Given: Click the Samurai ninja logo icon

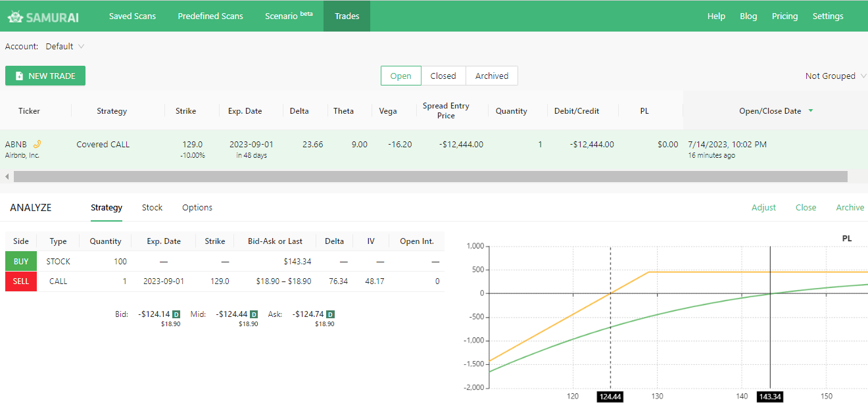Looking at the screenshot, I should point(14,15).
